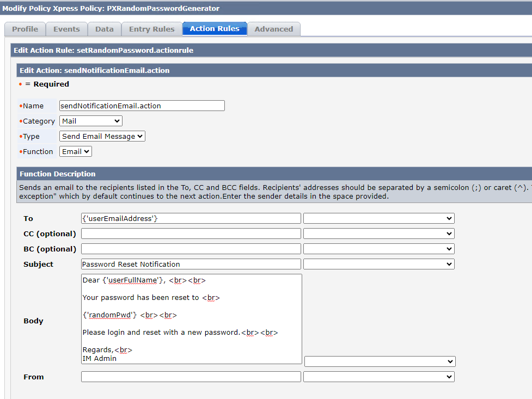
Task: Click the To address input field
Action: pos(191,218)
